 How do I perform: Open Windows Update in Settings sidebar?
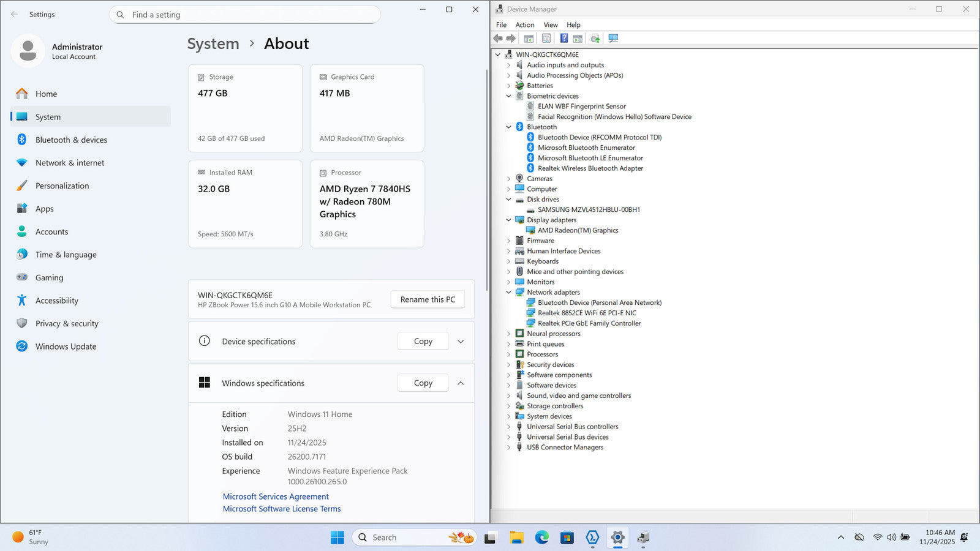coord(66,347)
